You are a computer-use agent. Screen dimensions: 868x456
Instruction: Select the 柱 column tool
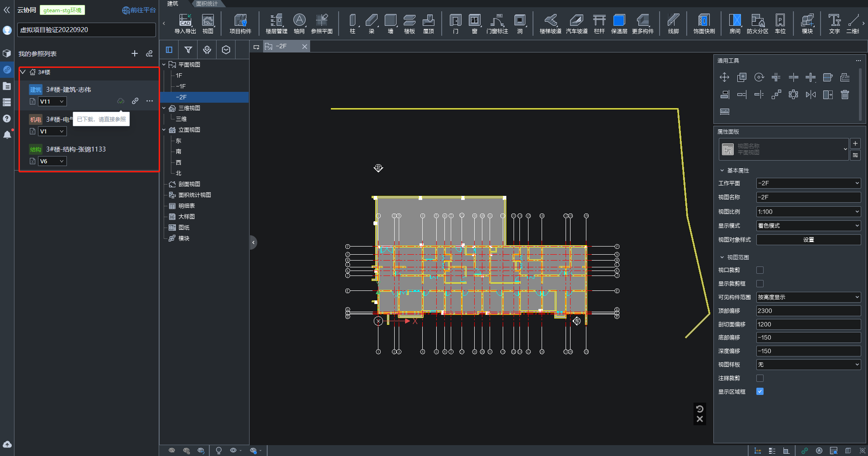coord(353,24)
